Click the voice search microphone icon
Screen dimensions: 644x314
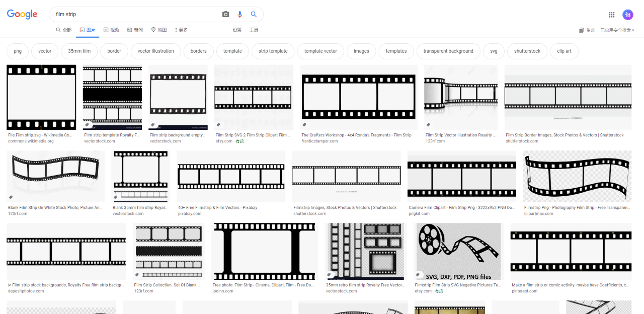click(x=239, y=14)
